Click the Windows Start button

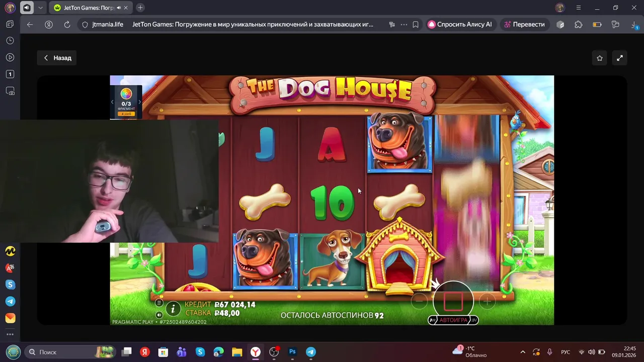13,352
